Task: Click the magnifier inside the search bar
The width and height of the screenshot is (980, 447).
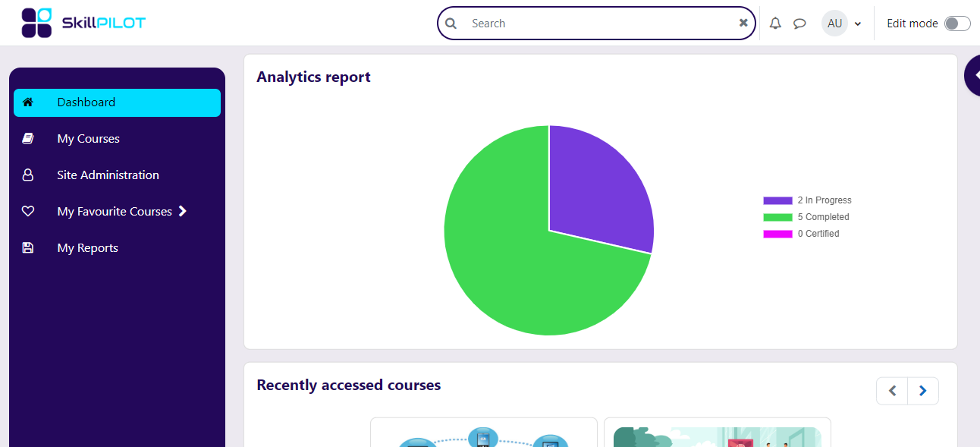Action: point(451,23)
